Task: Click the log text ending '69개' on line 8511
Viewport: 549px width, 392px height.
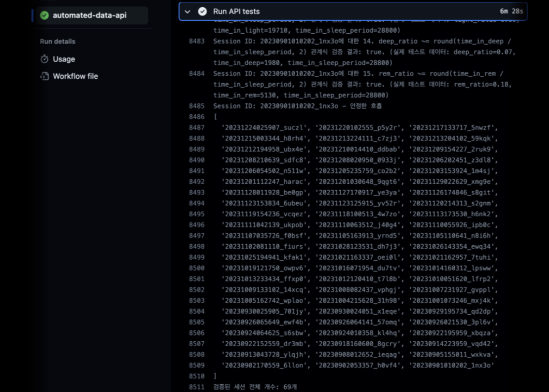Action: [x=255, y=387]
